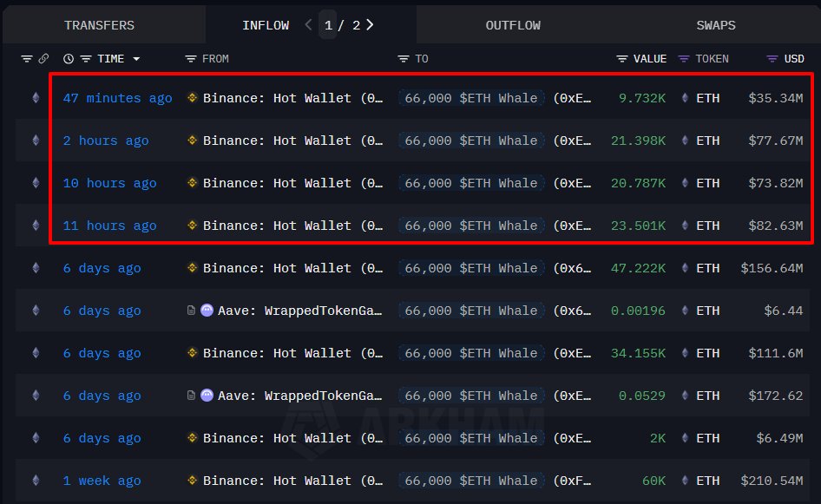The image size is (821, 504).
Task: Open the SWAPS tab
Action: (716, 25)
